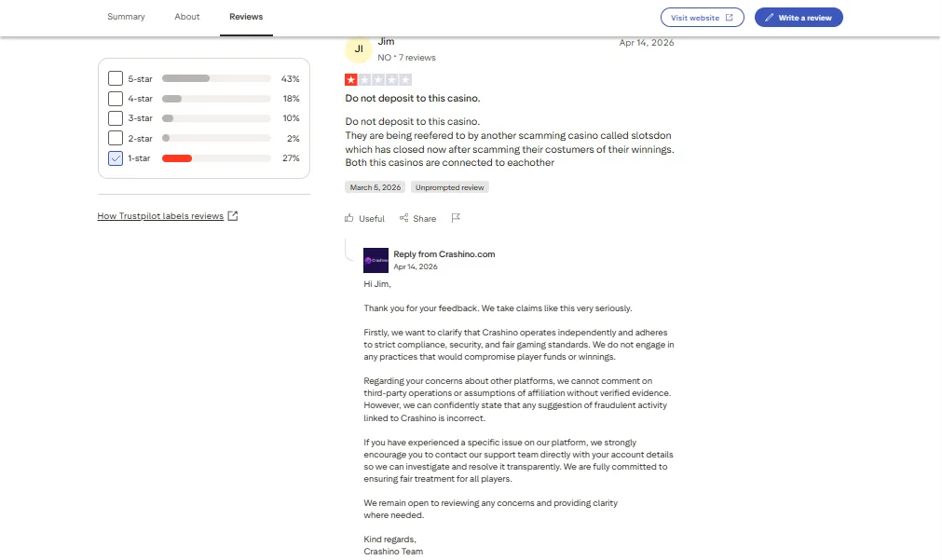This screenshot has width=942, height=560.
Task: Check the 4-star filter checkbox
Action: (x=116, y=99)
